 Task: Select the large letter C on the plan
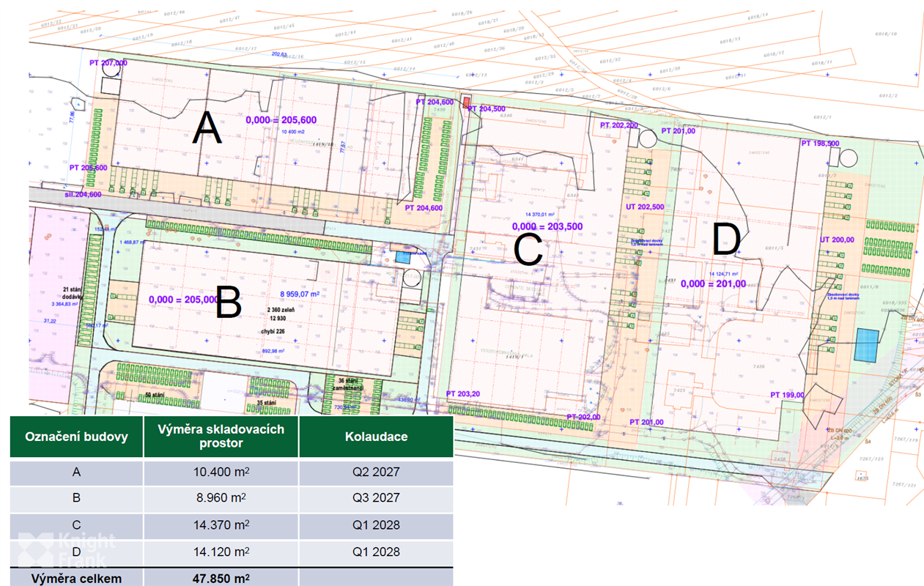click(x=528, y=249)
